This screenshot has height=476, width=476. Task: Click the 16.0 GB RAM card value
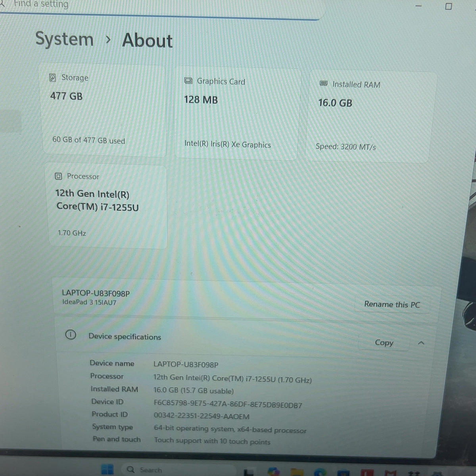coord(335,103)
